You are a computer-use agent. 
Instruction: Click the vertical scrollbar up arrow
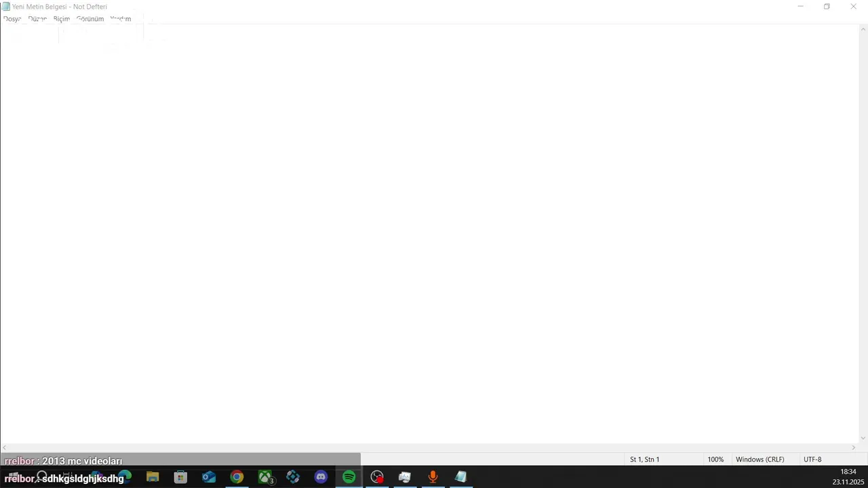[863, 29]
